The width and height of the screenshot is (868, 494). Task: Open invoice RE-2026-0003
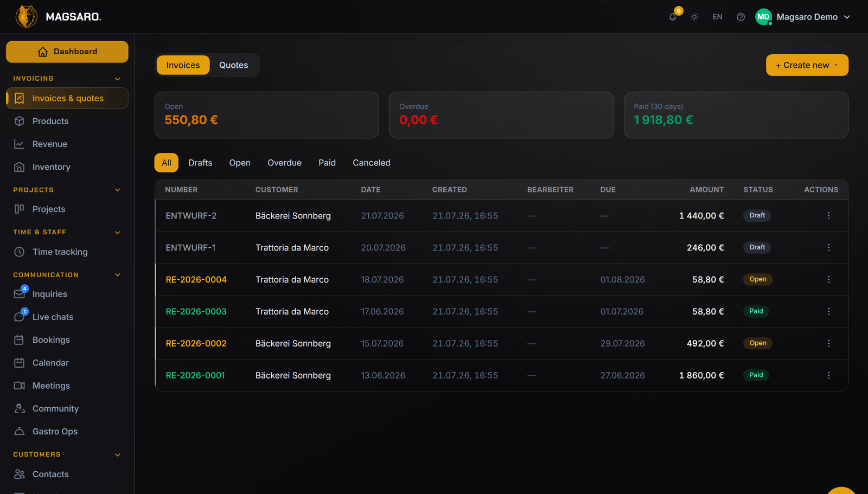[196, 311]
